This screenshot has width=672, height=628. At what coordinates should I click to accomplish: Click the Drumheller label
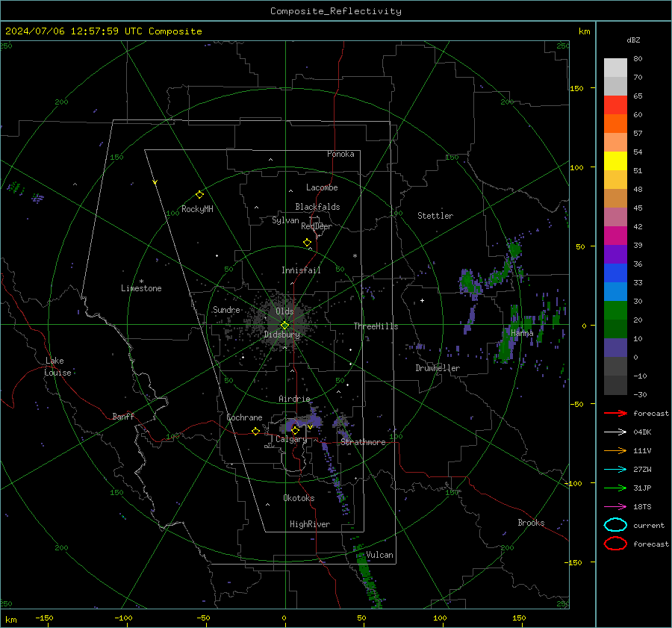[x=438, y=368]
